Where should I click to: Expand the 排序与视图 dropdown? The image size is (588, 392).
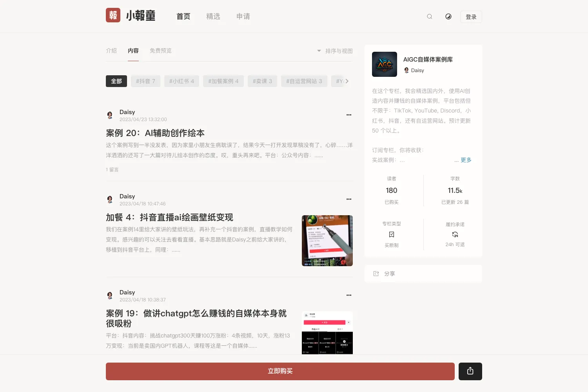[x=335, y=51]
